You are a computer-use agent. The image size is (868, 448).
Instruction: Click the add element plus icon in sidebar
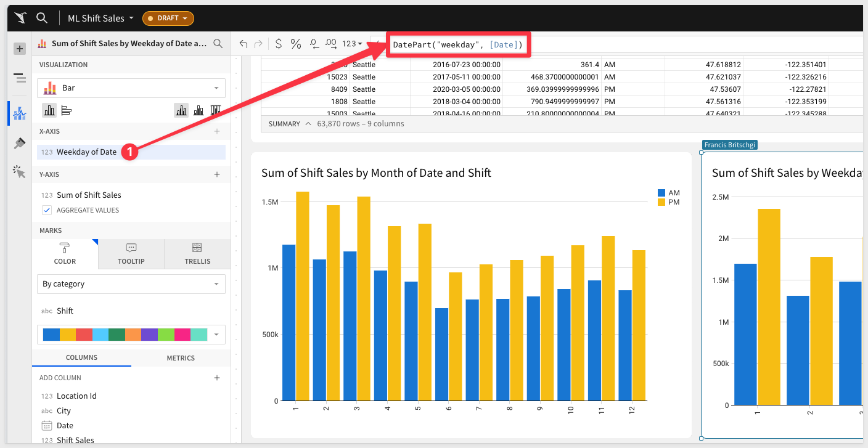tap(20, 49)
